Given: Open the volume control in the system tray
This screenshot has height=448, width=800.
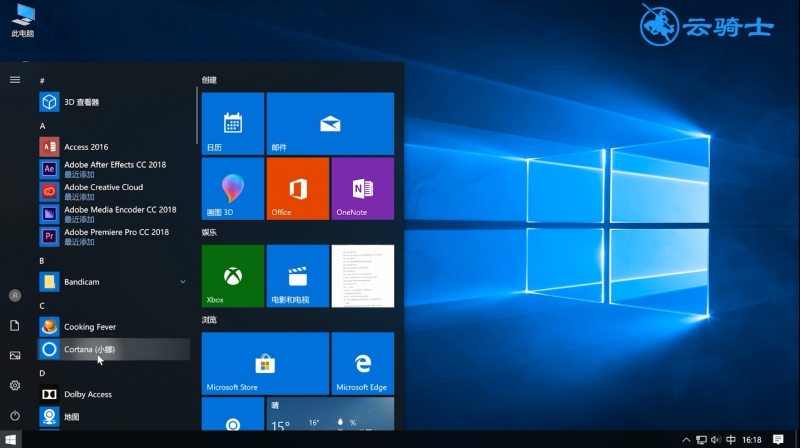Looking at the screenshot, I should tap(716, 439).
